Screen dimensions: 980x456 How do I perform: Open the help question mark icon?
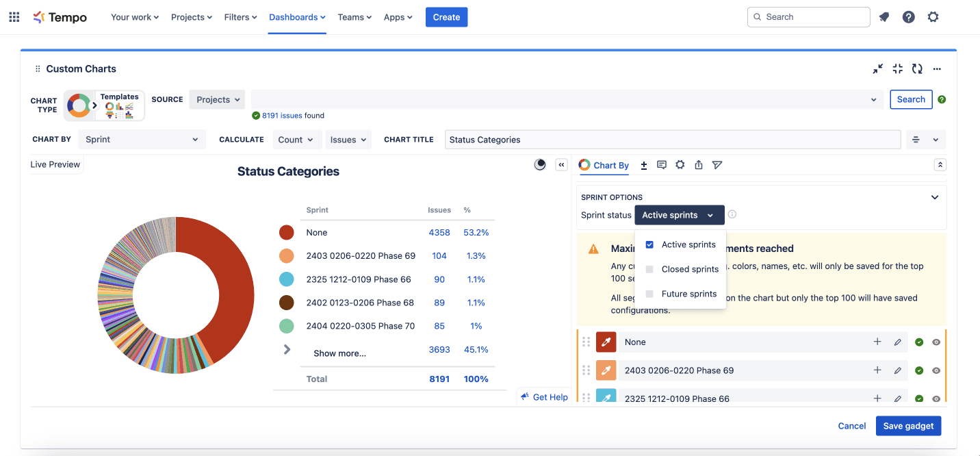point(908,17)
